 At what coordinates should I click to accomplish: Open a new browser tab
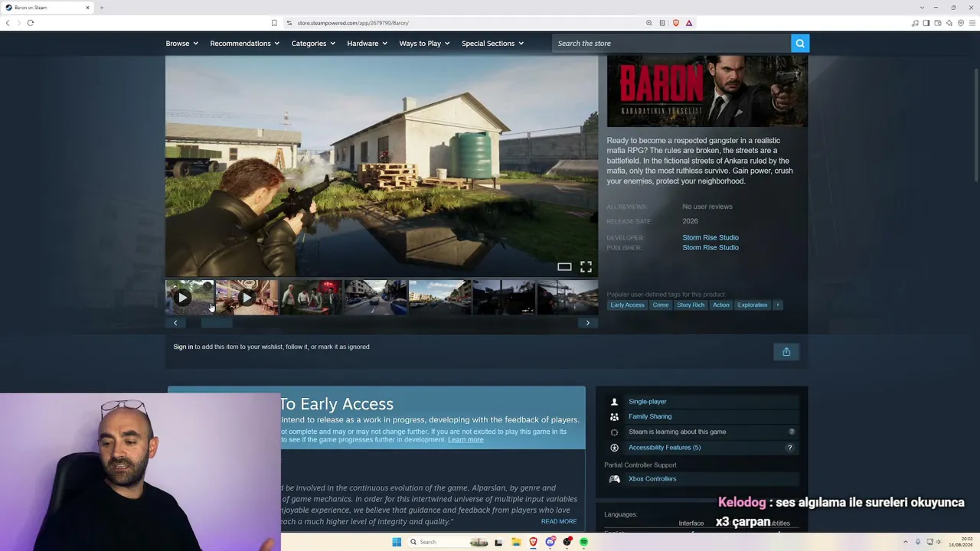tap(101, 8)
